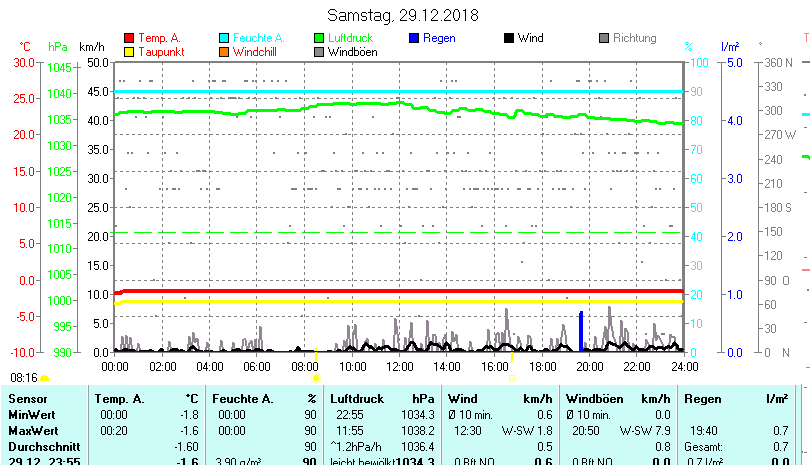
Task: Click the hPa pressure axis unit label
Action: pyautogui.click(x=58, y=47)
